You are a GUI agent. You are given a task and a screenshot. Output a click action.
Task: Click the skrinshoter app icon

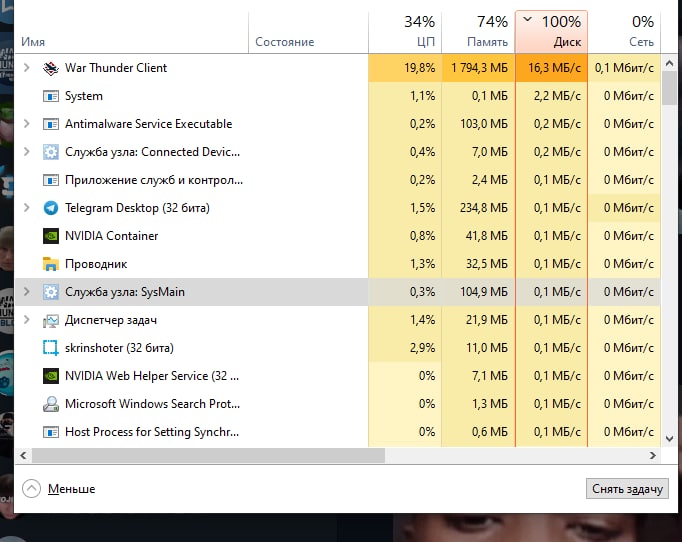[x=51, y=348]
